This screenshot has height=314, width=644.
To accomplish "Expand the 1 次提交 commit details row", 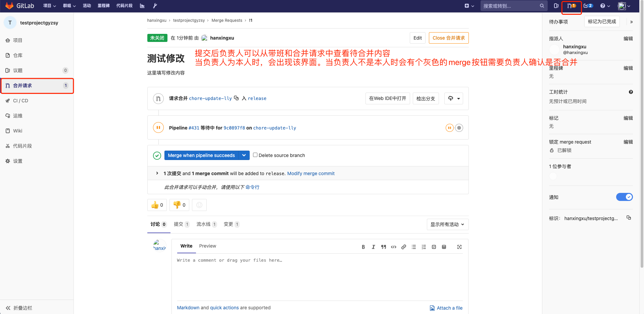I will [x=157, y=173].
